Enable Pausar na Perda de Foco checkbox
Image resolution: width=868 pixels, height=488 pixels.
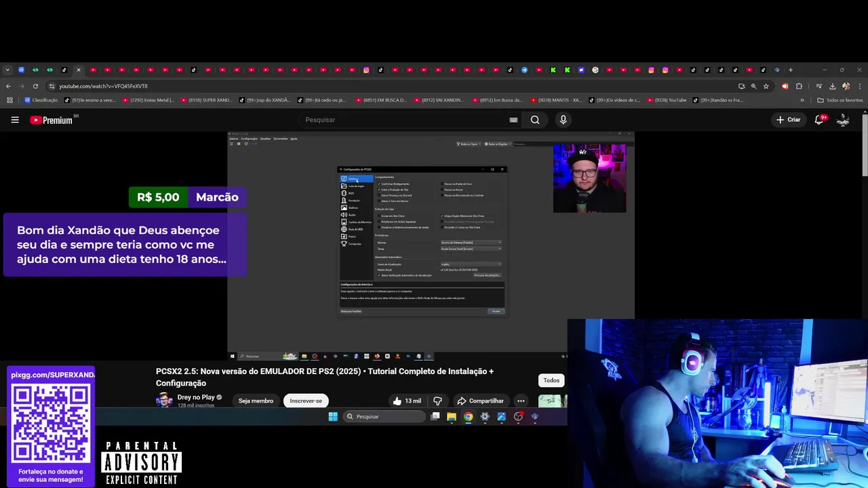click(442, 184)
